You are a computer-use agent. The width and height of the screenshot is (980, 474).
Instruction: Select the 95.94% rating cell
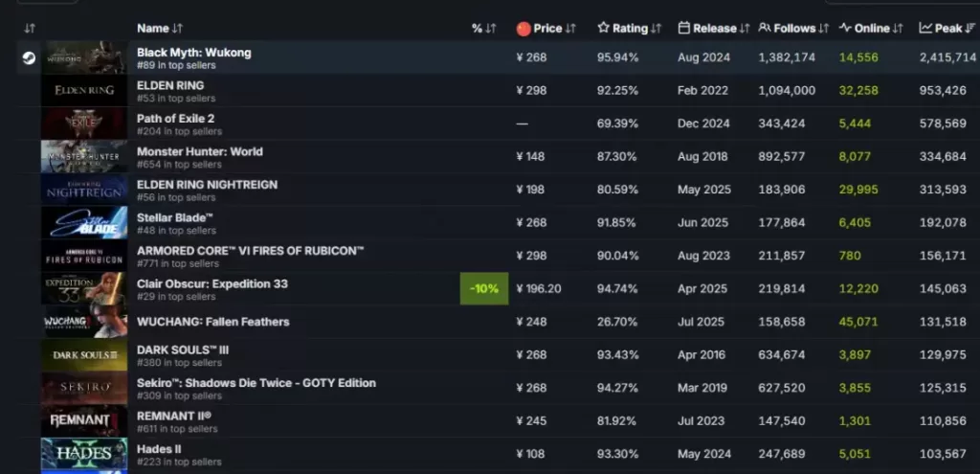[617, 57]
